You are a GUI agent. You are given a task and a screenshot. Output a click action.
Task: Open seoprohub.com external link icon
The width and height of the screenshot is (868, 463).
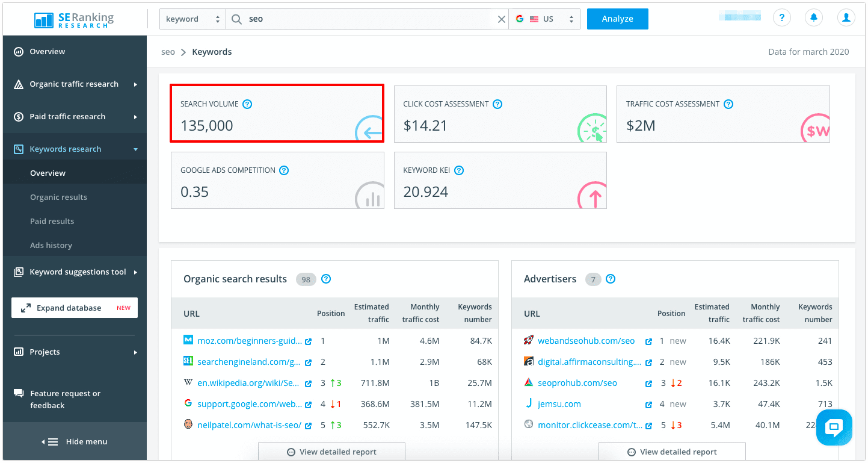[649, 384]
